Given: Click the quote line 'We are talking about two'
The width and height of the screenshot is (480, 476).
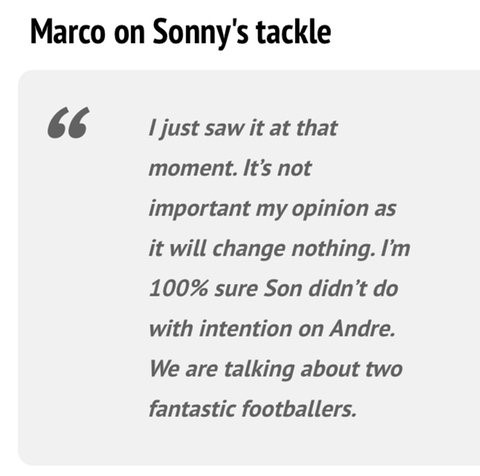Looking at the screenshot, I should (275, 369).
